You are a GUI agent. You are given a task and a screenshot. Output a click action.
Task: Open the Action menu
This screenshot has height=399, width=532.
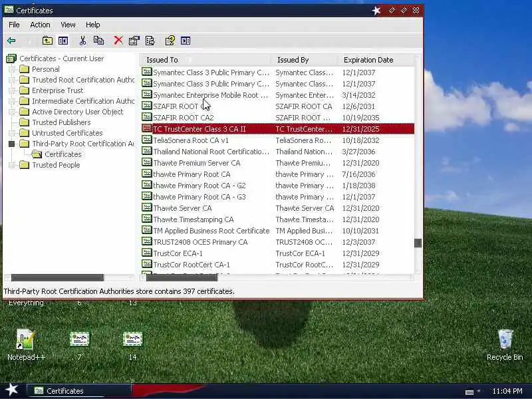point(40,25)
